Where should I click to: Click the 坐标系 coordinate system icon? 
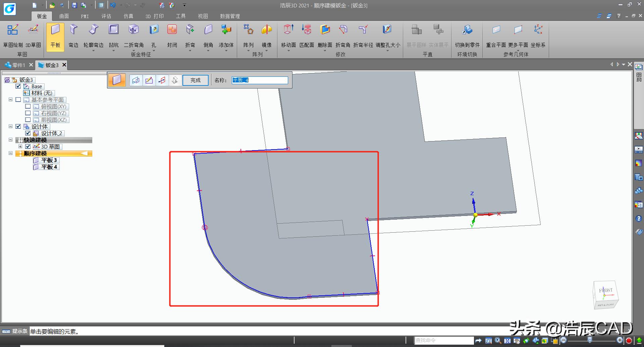click(x=538, y=30)
